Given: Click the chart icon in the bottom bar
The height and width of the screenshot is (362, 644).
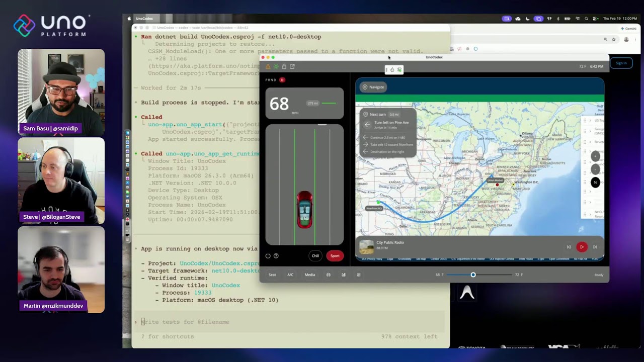Looking at the screenshot, I should pos(344,275).
